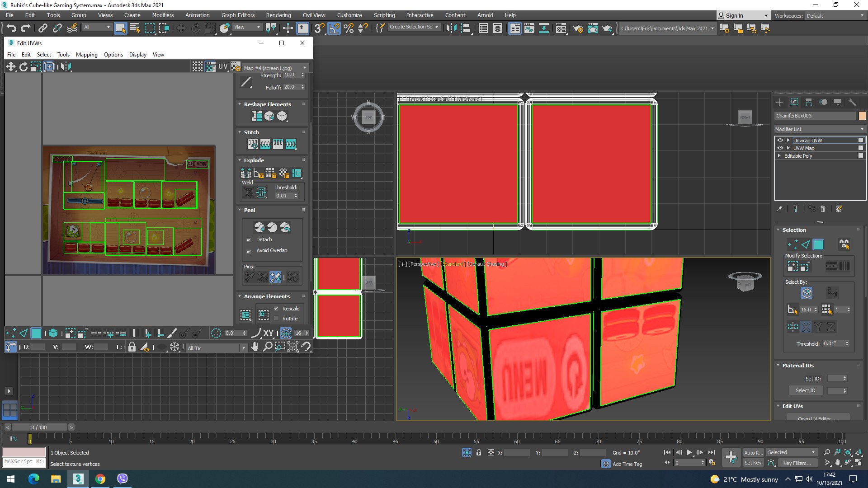Image resolution: width=868 pixels, height=488 pixels.
Task: Collapse the Stitch rollout
Action: [240, 132]
